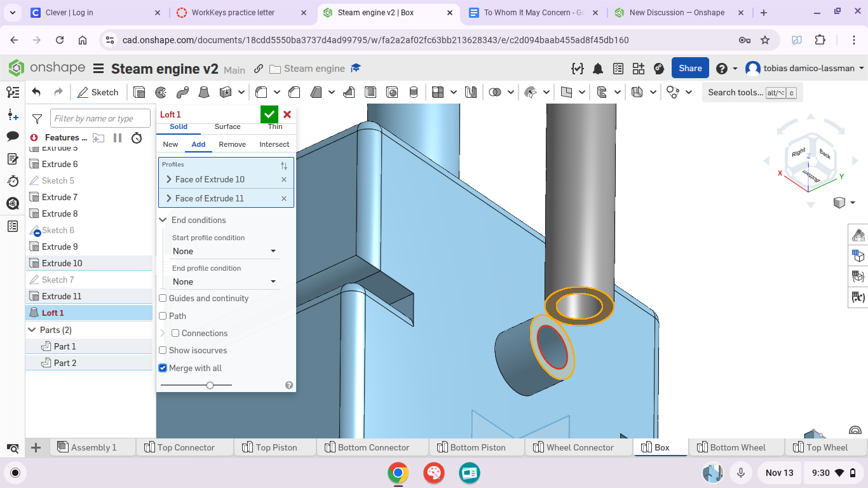The image size is (868, 488).
Task: Select the Thicken tool icon
Action: (x=225, y=92)
